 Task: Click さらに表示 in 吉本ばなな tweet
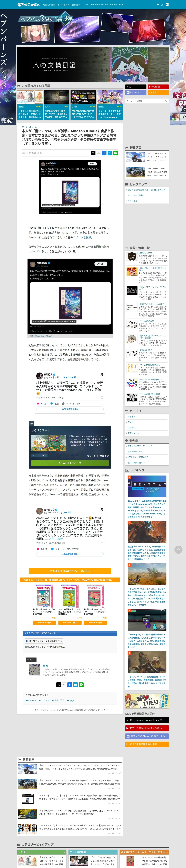click(x=56, y=539)
